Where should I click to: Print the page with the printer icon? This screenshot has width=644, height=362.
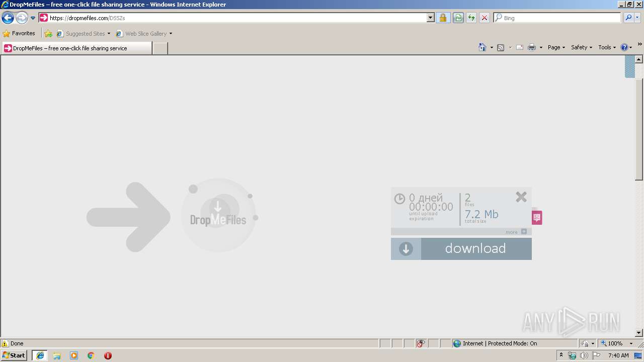532,47
